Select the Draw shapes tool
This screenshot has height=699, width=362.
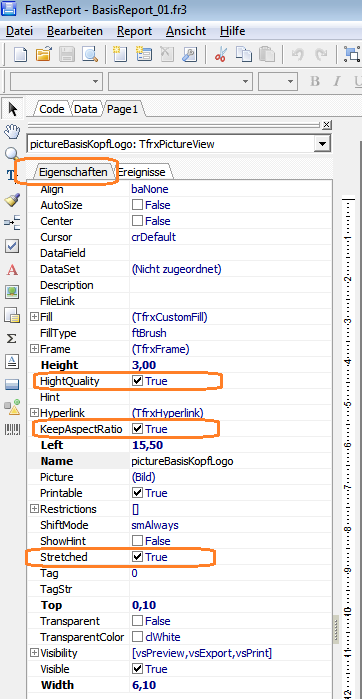coord(12,407)
